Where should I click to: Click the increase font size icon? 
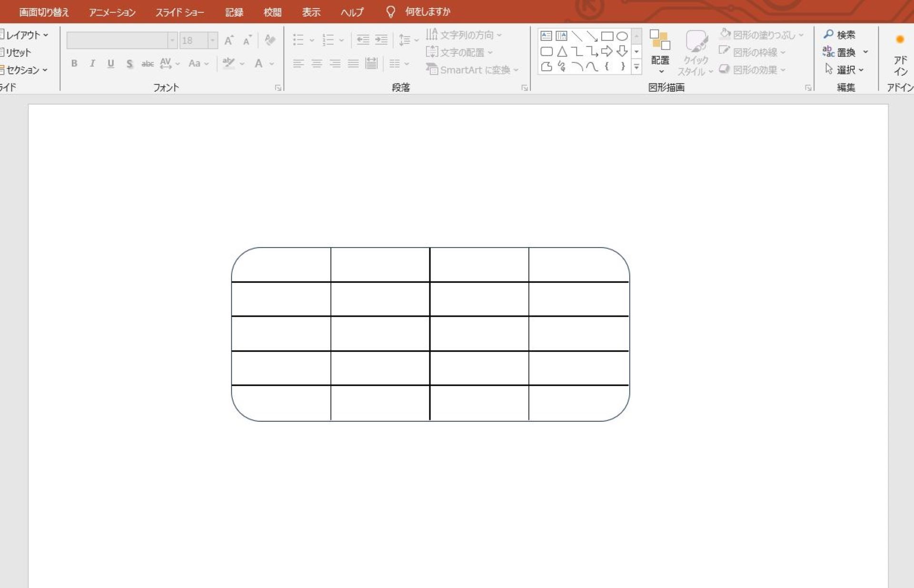click(x=229, y=40)
